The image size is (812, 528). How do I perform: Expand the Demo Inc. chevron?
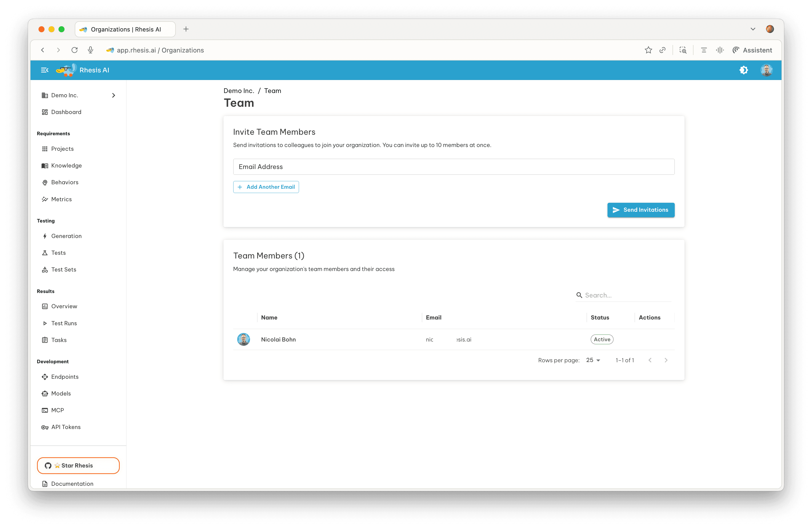(114, 95)
